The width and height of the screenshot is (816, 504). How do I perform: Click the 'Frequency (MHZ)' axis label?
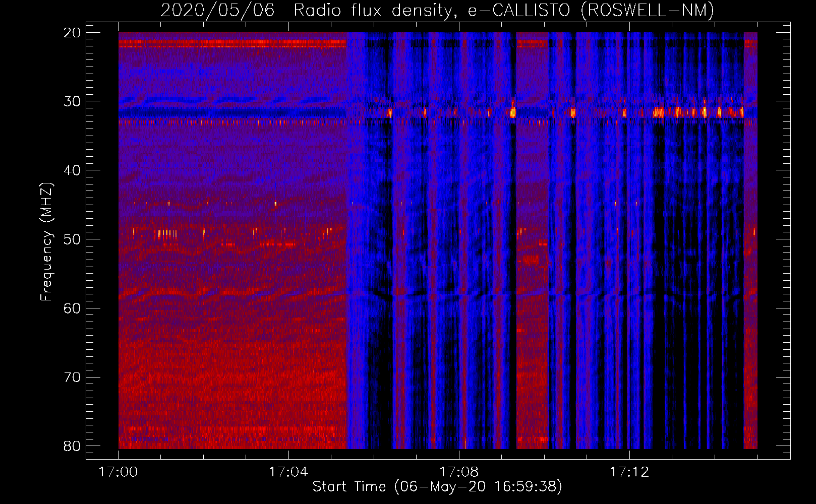pyautogui.click(x=46, y=242)
